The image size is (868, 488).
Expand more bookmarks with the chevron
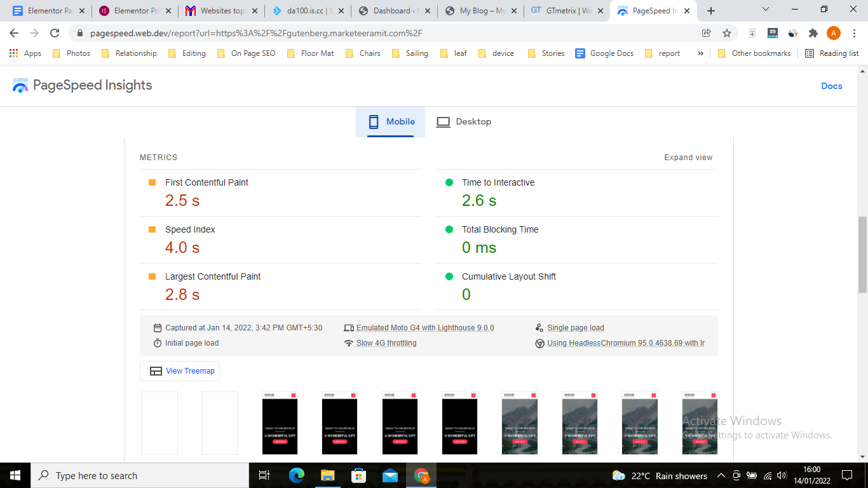click(x=701, y=53)
